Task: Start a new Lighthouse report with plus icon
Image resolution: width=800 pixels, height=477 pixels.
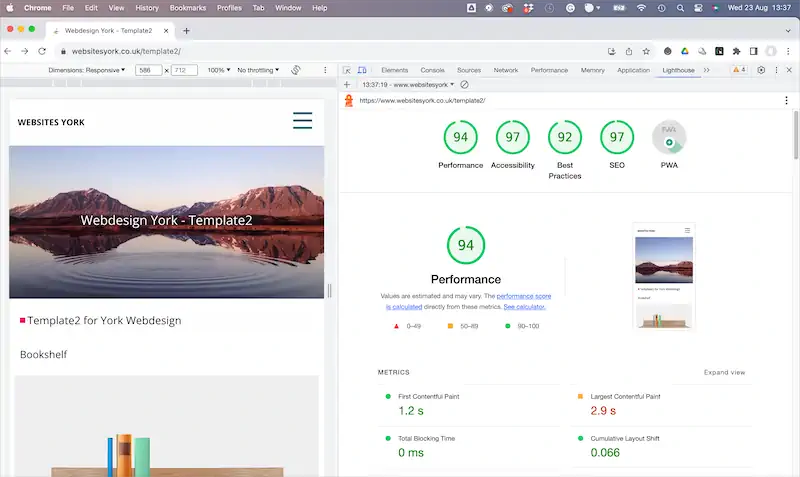Action: point(347,85)
